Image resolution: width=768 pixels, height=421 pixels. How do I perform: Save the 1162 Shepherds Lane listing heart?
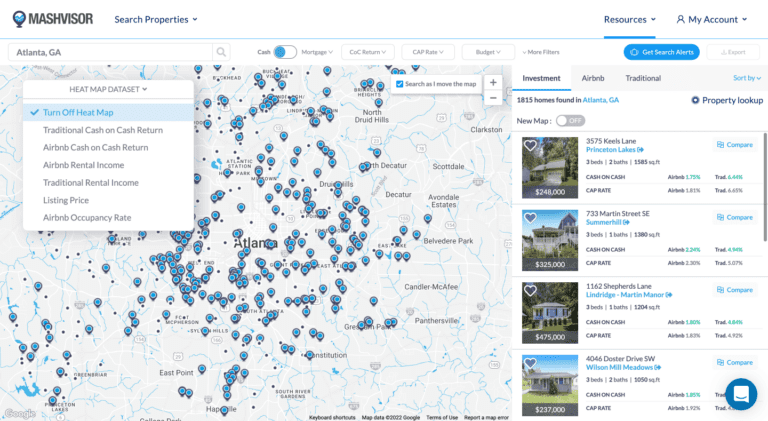point(531,291)
